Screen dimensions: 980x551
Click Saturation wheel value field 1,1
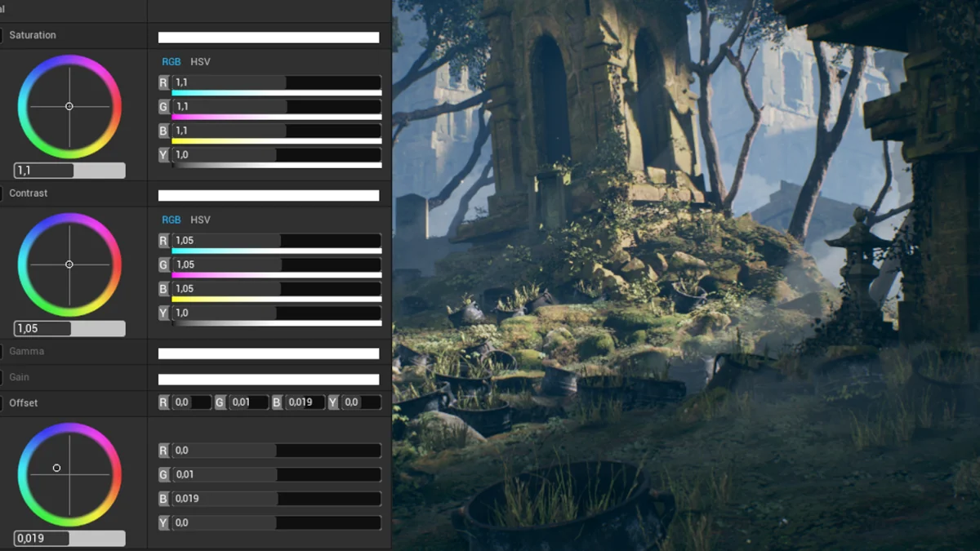tap(69, 171)
